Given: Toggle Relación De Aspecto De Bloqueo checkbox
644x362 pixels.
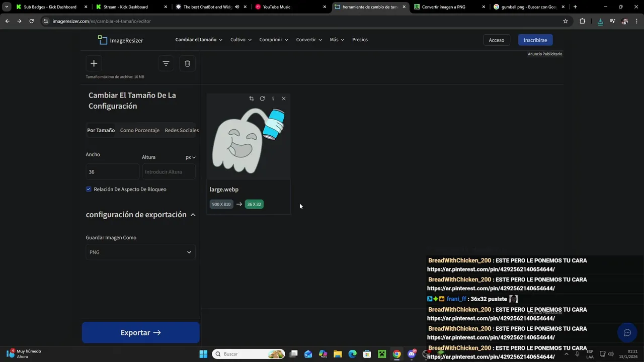Looking at the screenshot, I should point(89,189).
